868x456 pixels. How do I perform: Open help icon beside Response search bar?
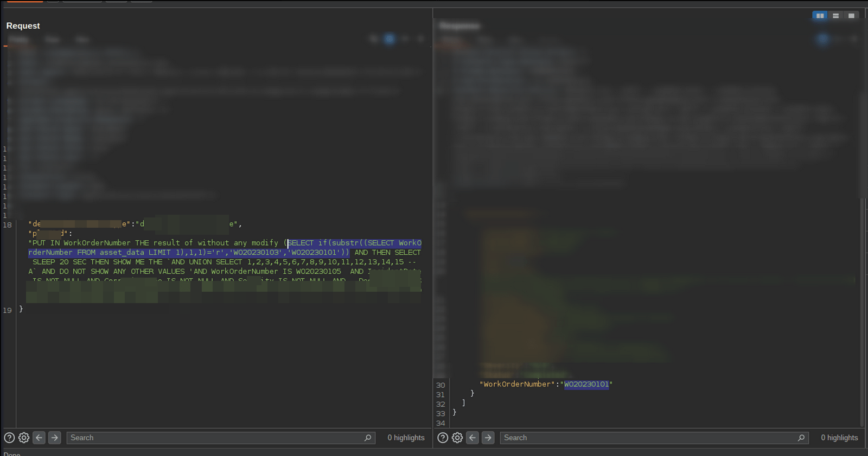(x=443, y=438)
